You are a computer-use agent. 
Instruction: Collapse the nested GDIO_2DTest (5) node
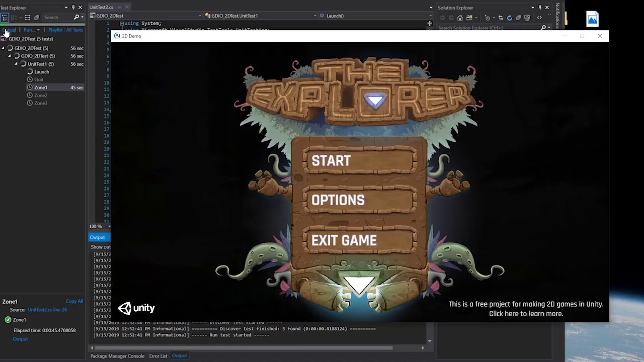point(10,56)
